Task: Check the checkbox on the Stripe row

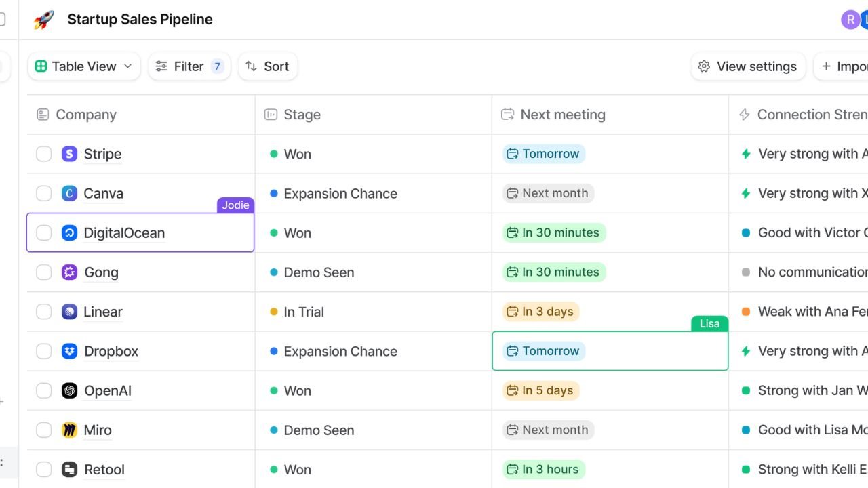Action: [43, 154]
